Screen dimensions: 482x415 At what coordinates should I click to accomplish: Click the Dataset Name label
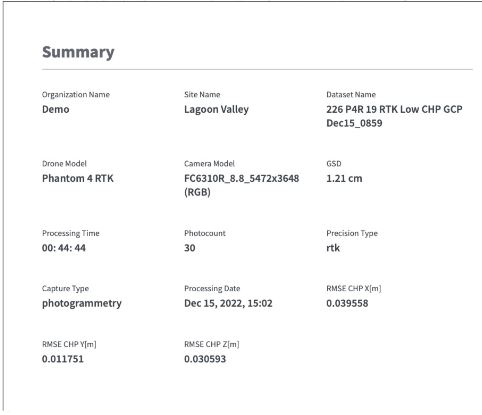tap(351, 95)
